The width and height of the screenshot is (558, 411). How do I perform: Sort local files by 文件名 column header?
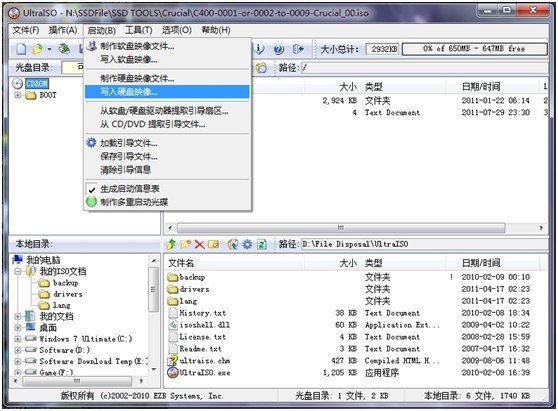pos(235,263)
